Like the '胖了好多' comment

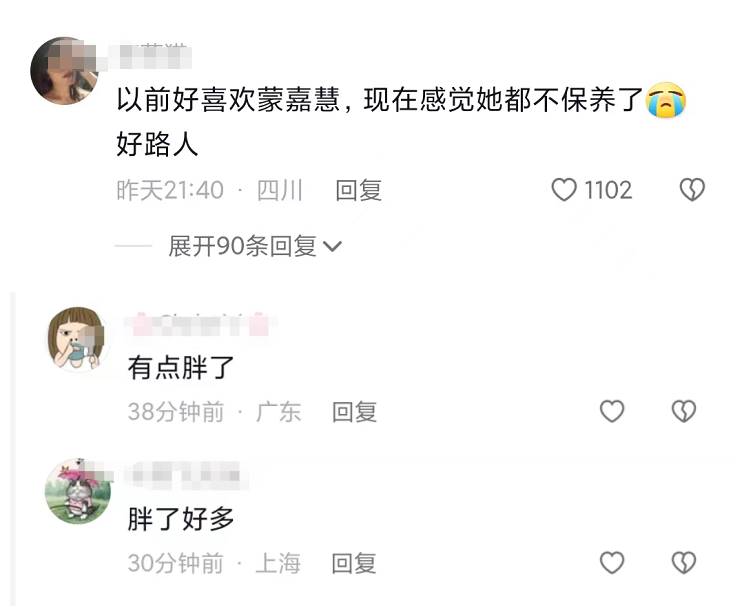(612, 562)
